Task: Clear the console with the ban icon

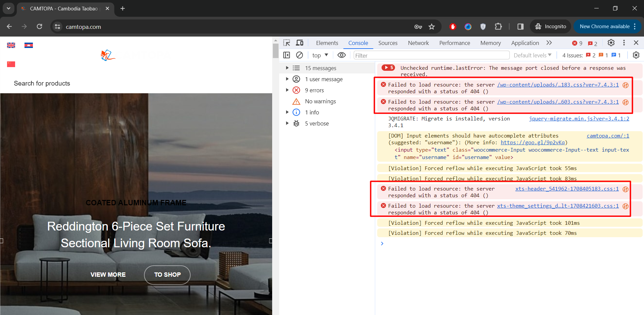Action: [299, 55]
